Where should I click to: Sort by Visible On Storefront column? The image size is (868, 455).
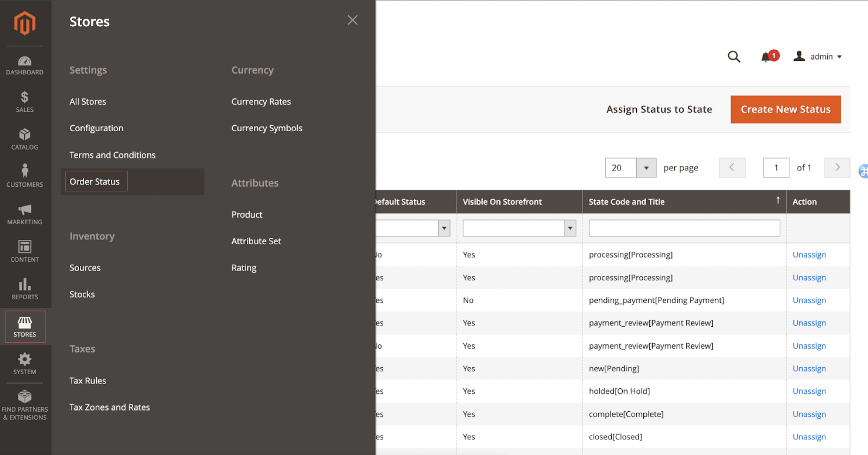click(x=519, y=202)
